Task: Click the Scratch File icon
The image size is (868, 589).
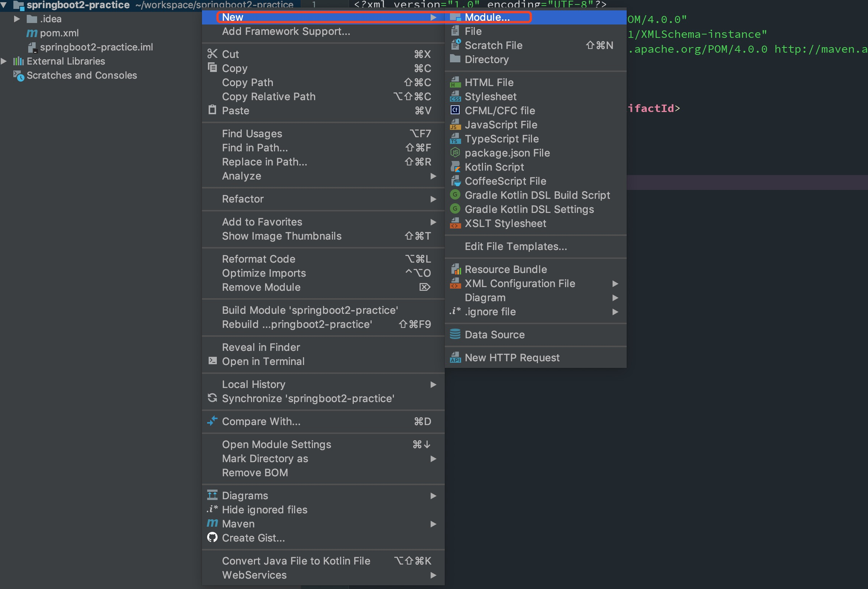Action: click(x=455, y=45)
